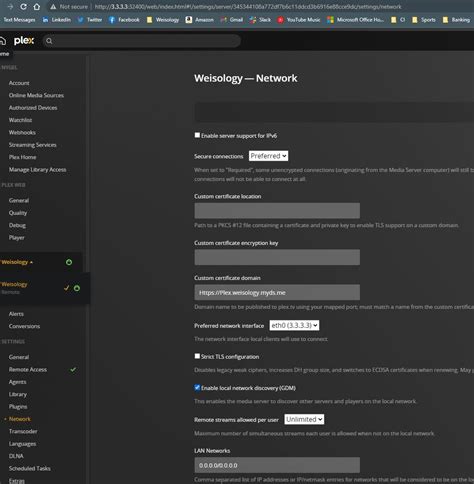Open Quality settings
The height and width of the screenshot is (484, 474).
pyautogui.click(x=18, y=213)
